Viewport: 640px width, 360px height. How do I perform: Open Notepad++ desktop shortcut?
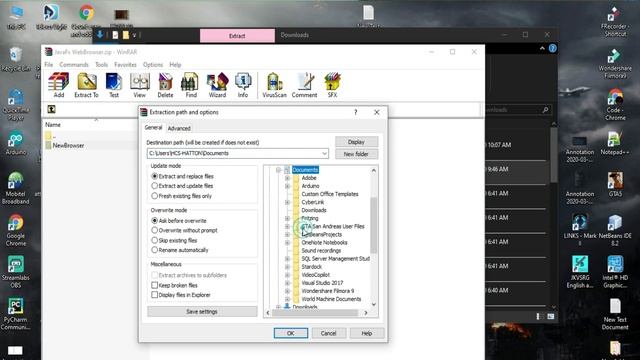[x=615, y=143]
